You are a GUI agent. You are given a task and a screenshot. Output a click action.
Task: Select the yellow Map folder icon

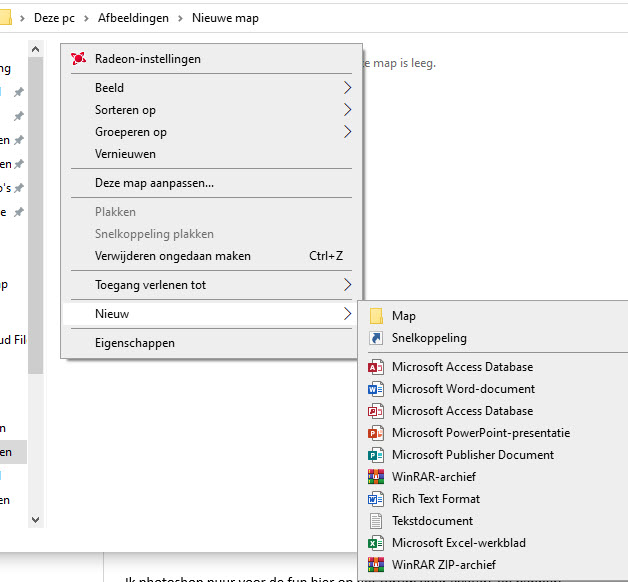coord(376,316)
